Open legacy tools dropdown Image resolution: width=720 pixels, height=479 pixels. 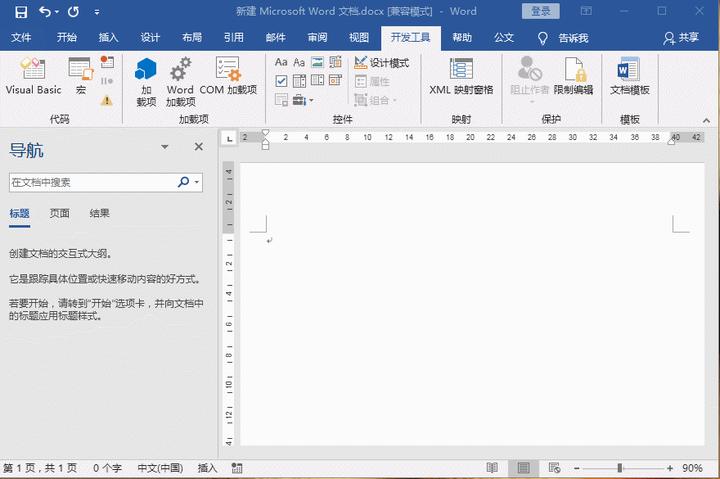click(303, 100)
